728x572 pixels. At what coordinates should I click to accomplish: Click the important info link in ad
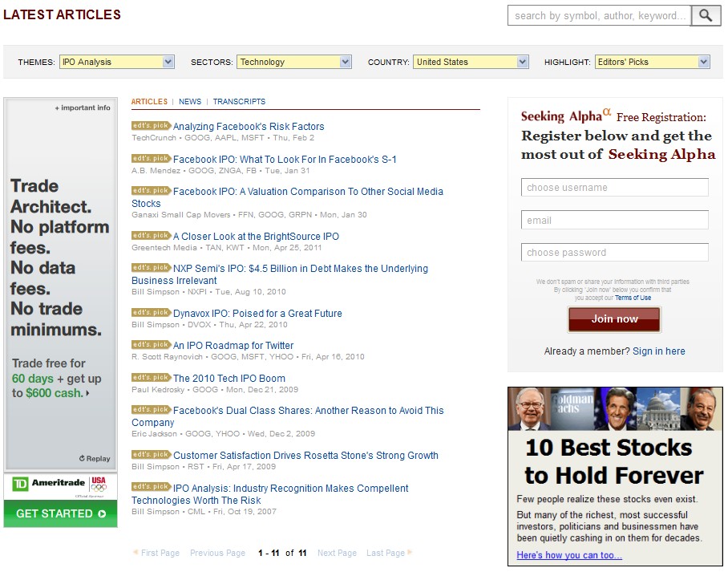[83, 108]
